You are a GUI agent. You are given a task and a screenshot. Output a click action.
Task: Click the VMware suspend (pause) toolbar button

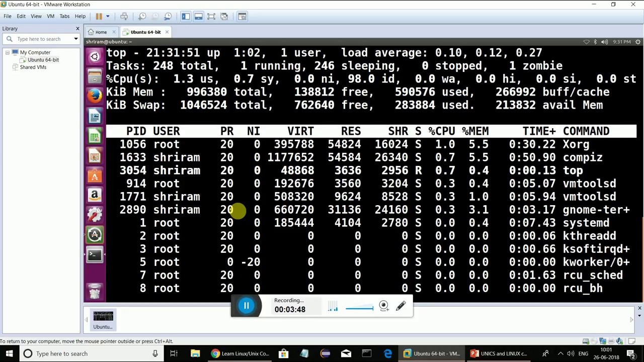tap(99, 17)
